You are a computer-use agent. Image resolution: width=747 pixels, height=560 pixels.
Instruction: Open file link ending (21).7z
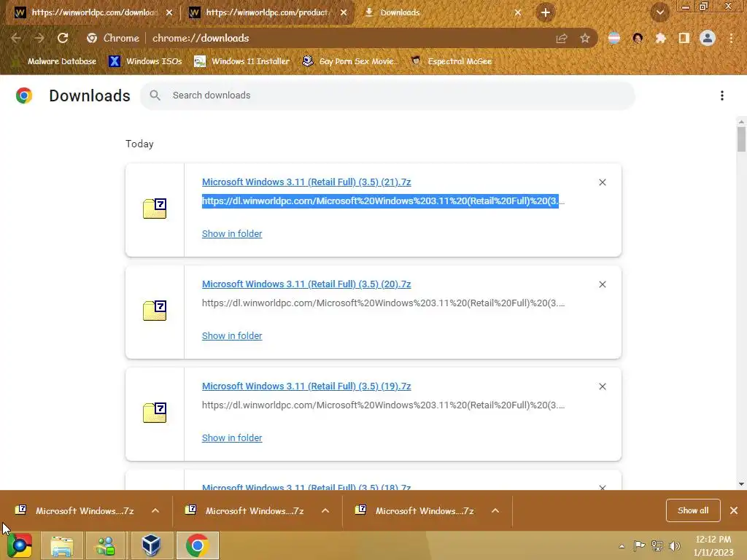306,182
